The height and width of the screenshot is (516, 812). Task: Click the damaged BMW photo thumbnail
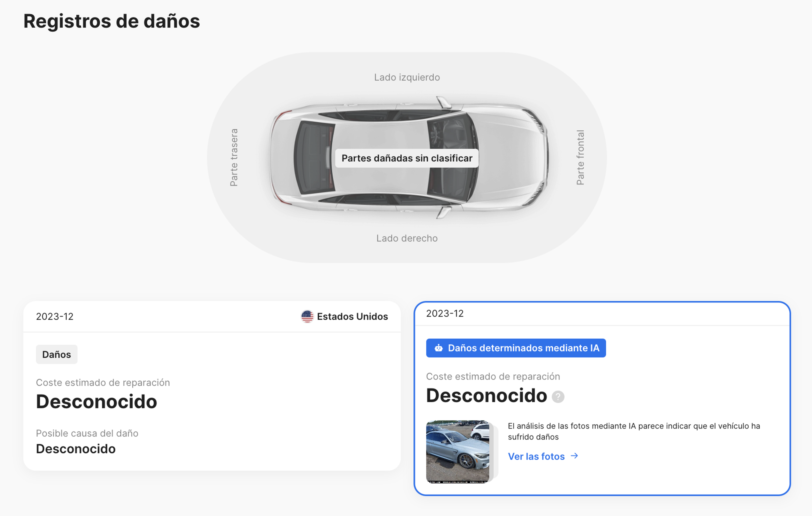click(458, 451)
